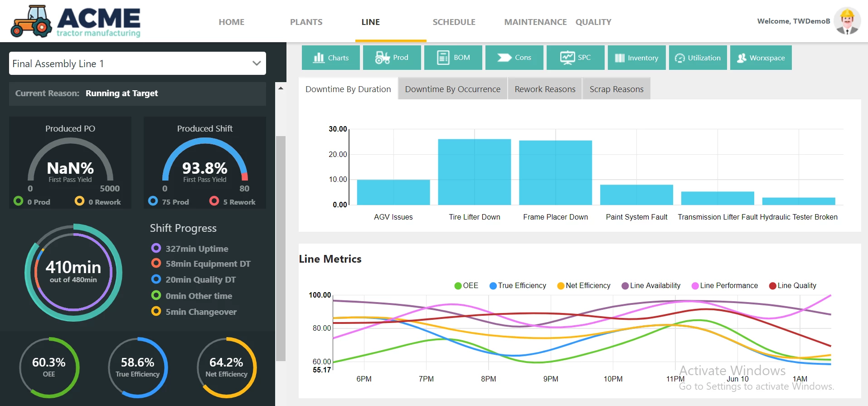Click the SPC monitor chart icon
Viewport: 868px width, 406px height.
point(567,58)
